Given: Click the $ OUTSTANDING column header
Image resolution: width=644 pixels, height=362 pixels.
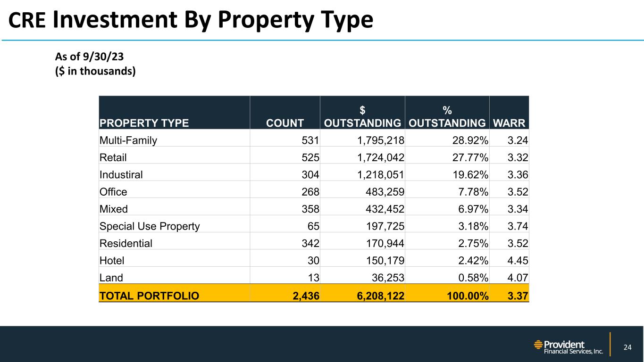Looking at the screenshot, I should pyautogui.click(x=362, y=117).
